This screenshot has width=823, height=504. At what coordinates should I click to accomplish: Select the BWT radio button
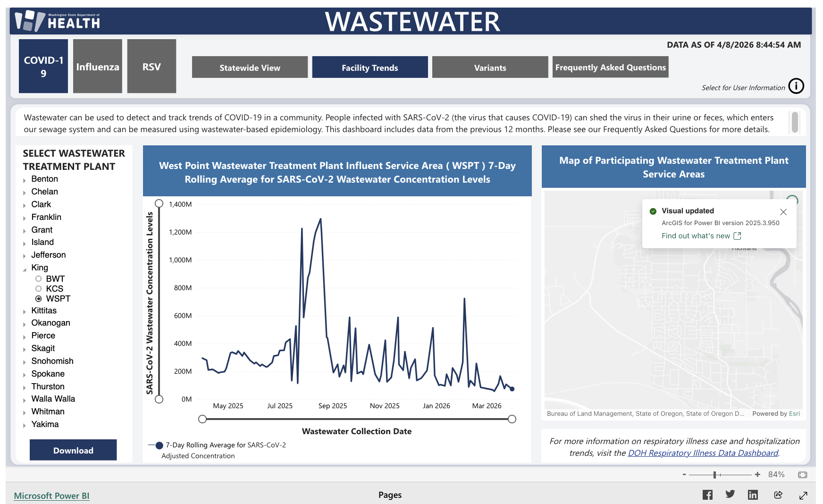(x=39, y=279)
